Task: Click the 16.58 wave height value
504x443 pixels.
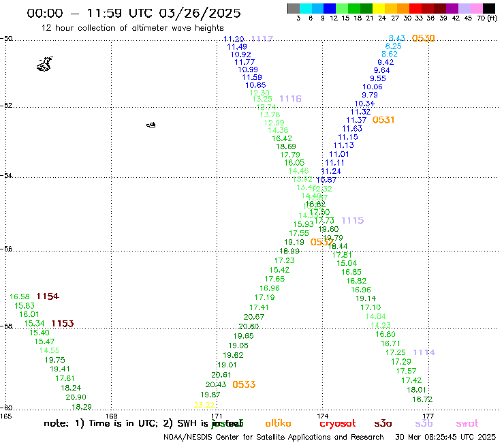Action: coord(20,296)
